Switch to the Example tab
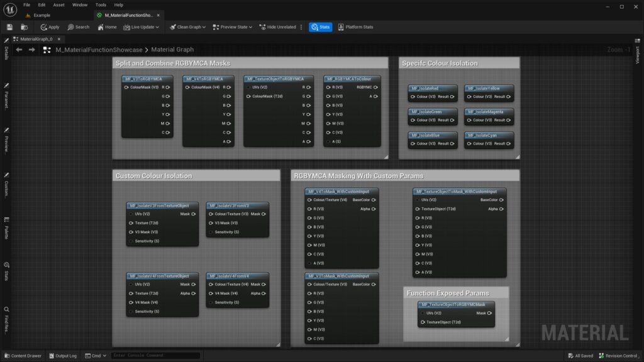This screenshot has height=362, width=644. coord(42,15)
